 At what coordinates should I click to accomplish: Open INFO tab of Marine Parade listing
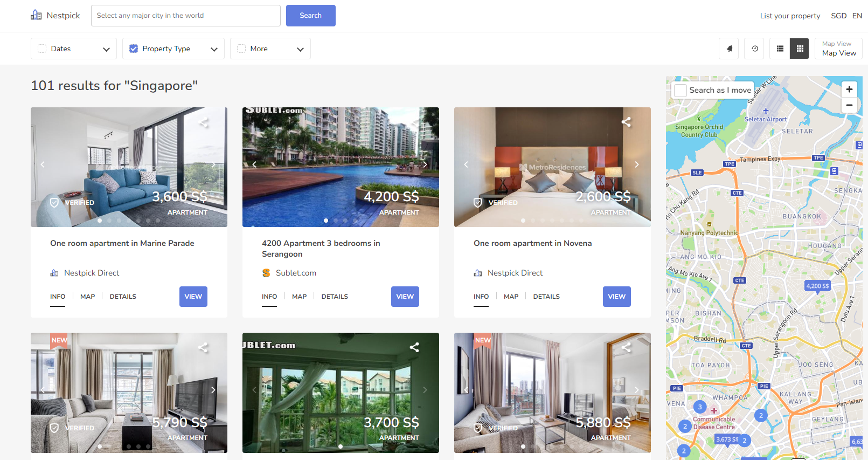58,297
